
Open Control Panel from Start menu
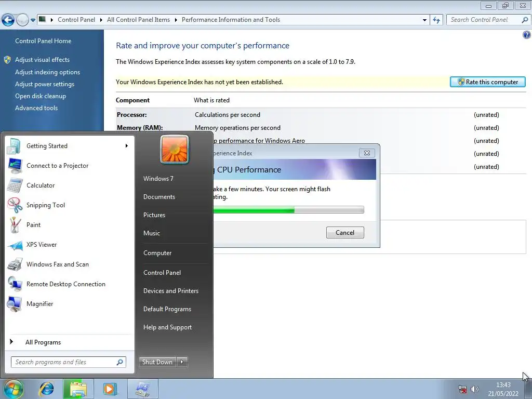coord(162,273)
